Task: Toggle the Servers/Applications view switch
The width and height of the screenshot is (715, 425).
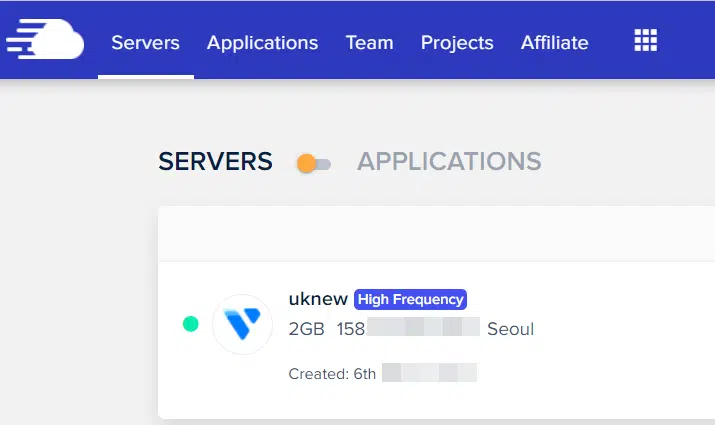Action: tap(314, 164)
